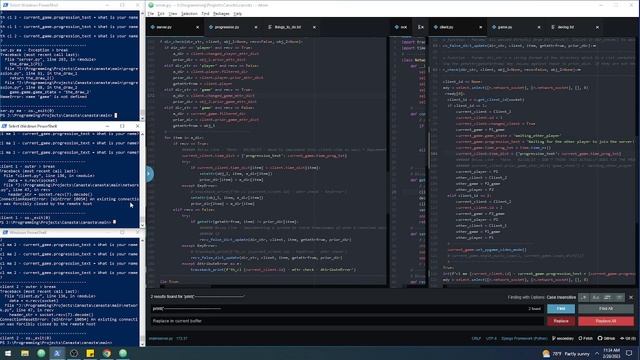Close the devlog.txt tab

[597, 27]
